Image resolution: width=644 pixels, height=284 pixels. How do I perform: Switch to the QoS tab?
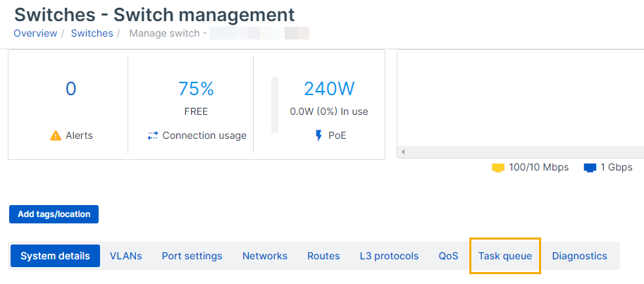448,256
